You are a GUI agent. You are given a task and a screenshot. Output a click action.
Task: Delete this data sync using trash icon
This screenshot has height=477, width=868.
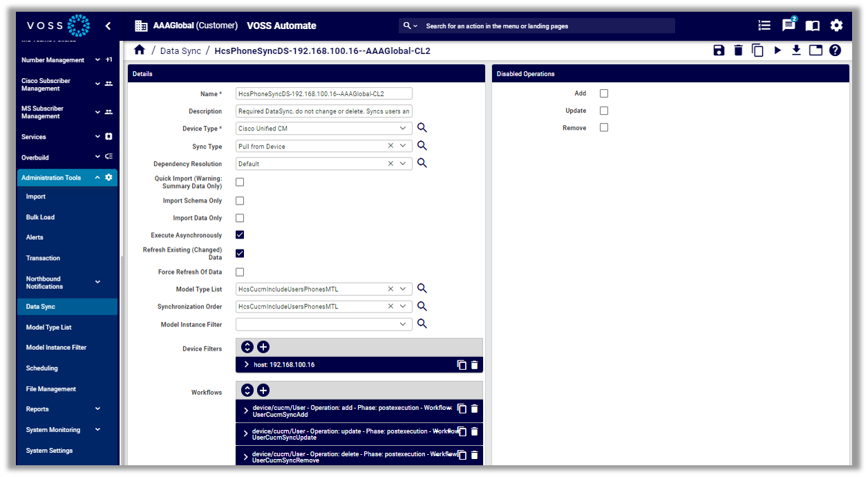738,50
